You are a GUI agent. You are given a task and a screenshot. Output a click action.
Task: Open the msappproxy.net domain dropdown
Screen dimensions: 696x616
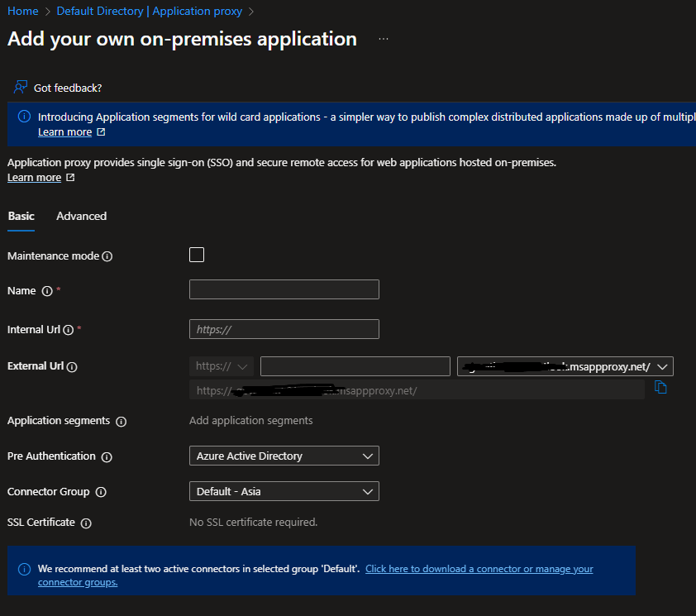(x=665, y=365)
